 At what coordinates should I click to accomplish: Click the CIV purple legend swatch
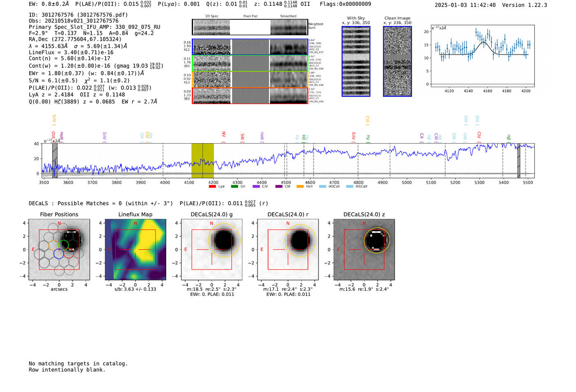coord(256,186)
